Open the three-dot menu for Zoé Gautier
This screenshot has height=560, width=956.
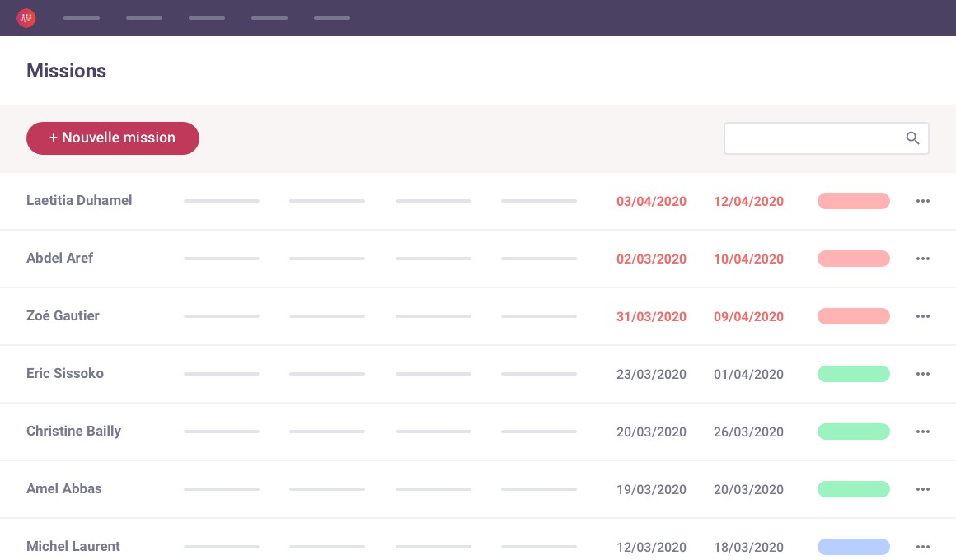pyautogui.click(x=922, y=316)
